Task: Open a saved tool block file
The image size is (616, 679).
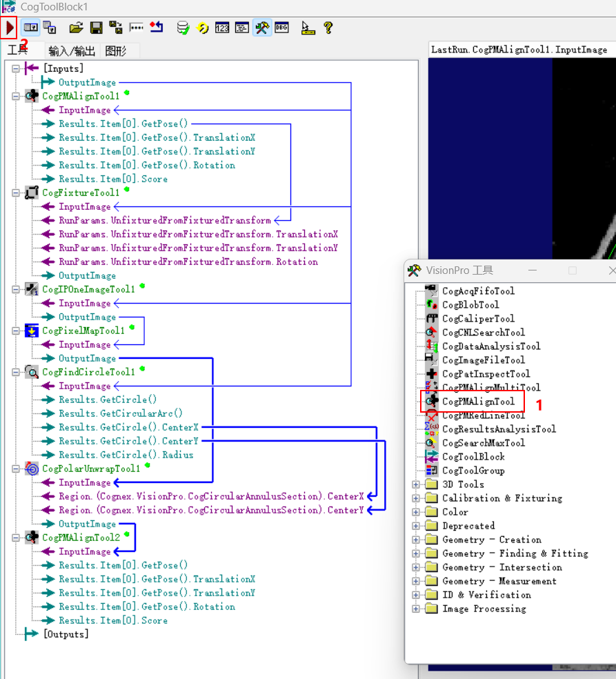Action: coord(76,28)
